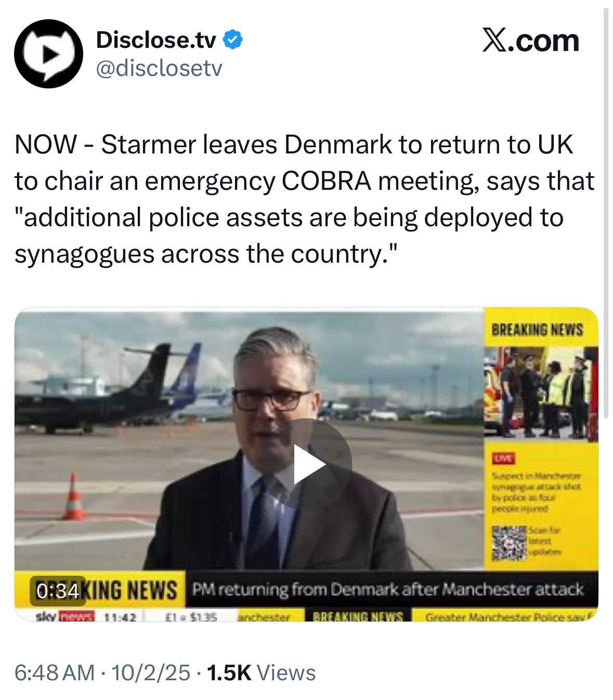The width and height of the screenshot is (613, 700).
Task: Click the PM returning from Denmark headline
Action: (x=388, y=589)
